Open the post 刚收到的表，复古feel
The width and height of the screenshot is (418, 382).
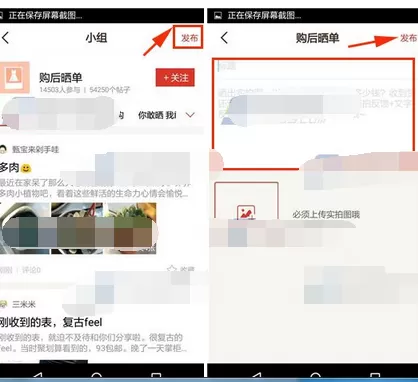click(51, 322)
